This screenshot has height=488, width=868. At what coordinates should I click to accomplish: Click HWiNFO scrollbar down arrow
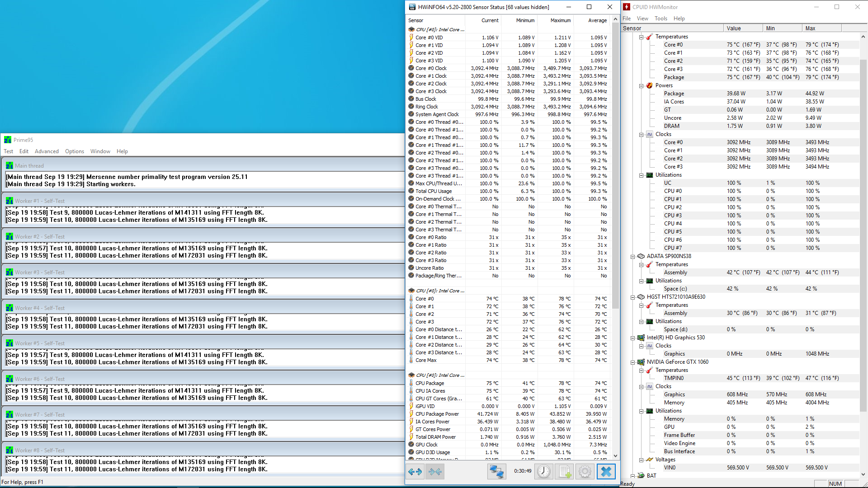615,456
